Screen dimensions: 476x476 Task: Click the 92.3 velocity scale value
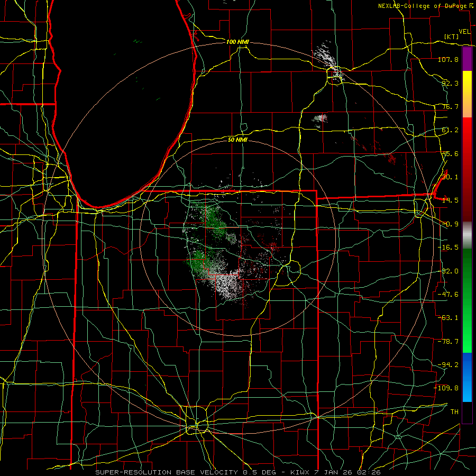click(x=450, y=83)
